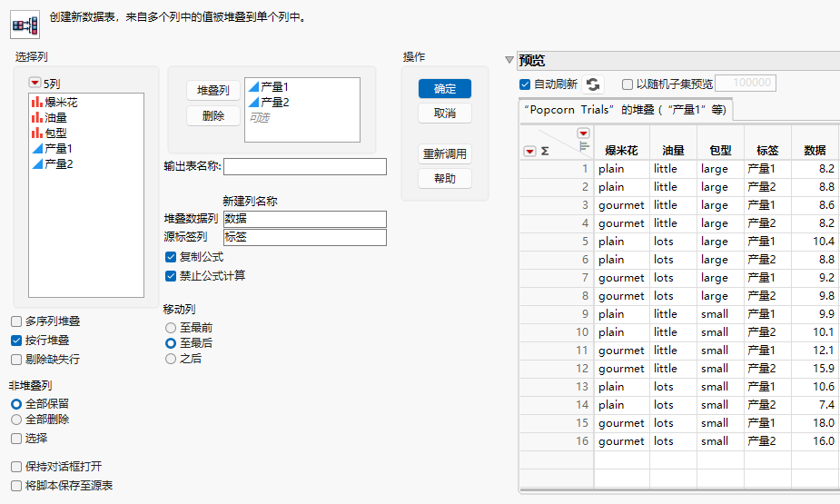
Task: Click the row-state icon in the preview table corner
Action: coord(584,146)
